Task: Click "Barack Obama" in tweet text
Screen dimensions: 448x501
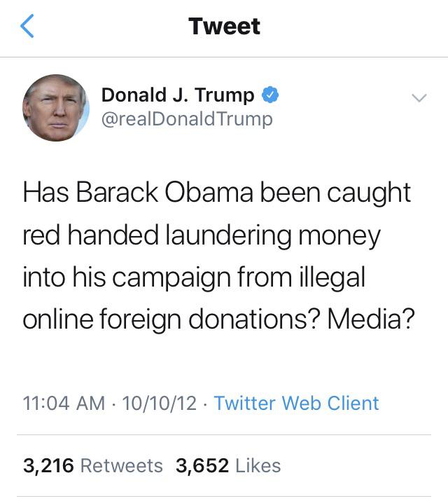Action: 165,193
